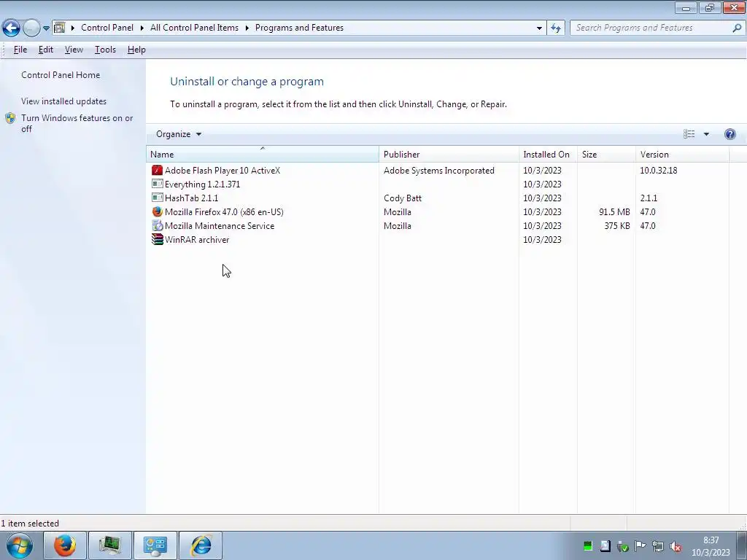
Task: Select Adobe Flash Player 10 ActiveX entry
Action: 222,171
